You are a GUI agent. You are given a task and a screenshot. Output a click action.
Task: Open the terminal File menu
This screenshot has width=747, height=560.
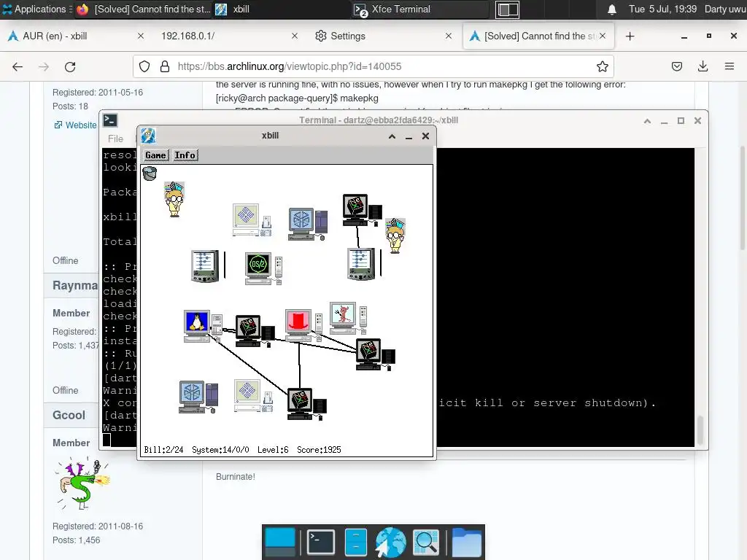coord(115,139)
